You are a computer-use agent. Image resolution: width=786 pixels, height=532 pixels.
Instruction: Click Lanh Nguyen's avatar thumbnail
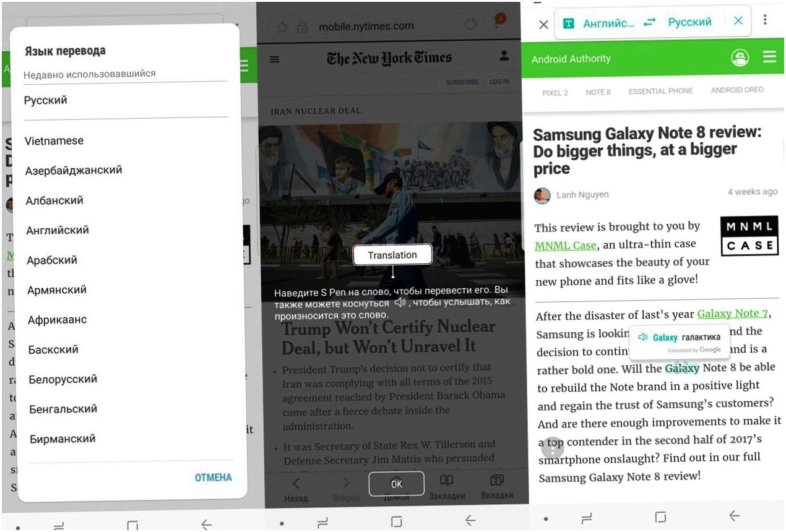[542, 196]
